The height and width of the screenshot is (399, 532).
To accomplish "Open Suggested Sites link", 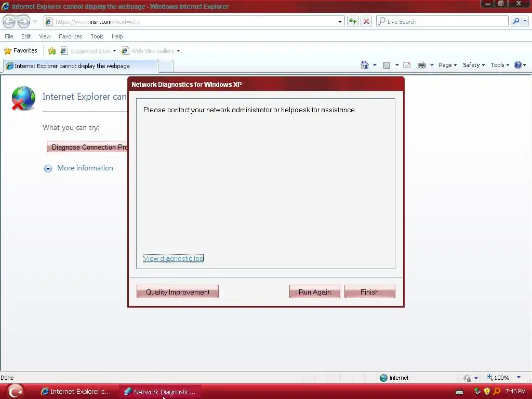I will pyautogui.click(x=86, y=51).
